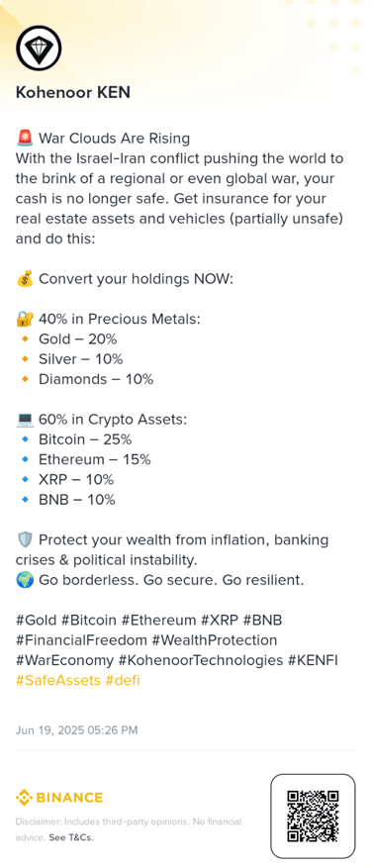The image size is (371, 868).
Task: Click the money bag emoji icon
Action: coord(25,279)
